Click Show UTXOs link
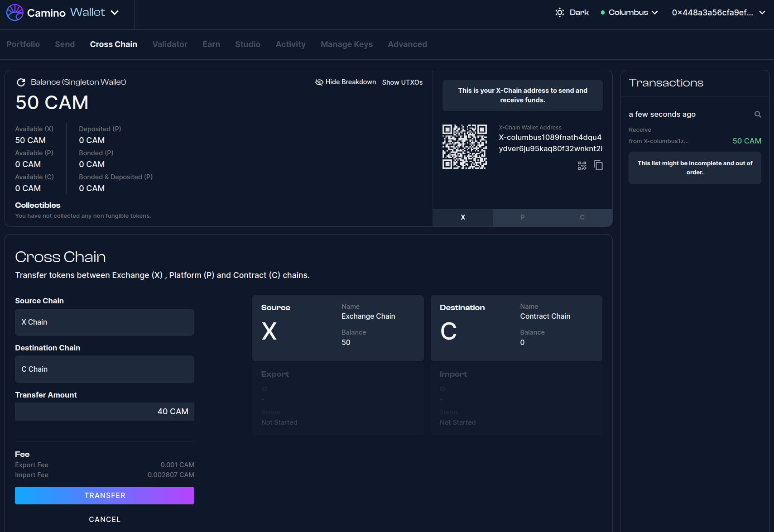The height and width of the screenshot is (532, 774). click(402, 82)
